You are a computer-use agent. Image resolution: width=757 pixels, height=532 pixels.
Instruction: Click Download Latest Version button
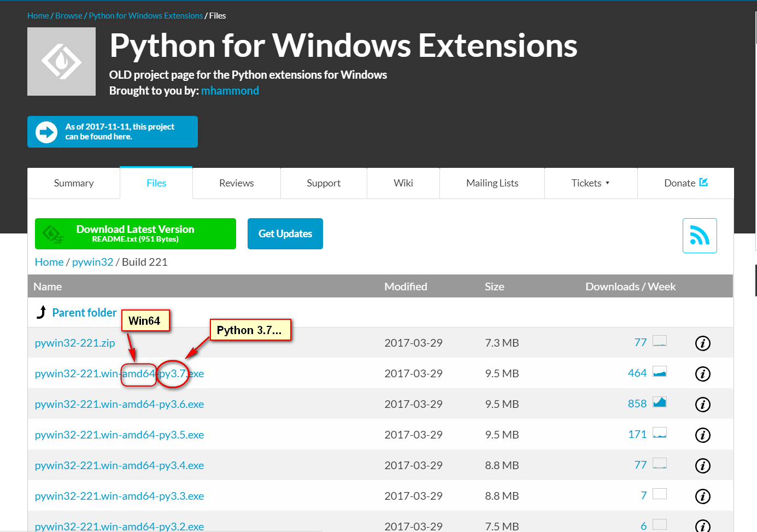[136, 233]
